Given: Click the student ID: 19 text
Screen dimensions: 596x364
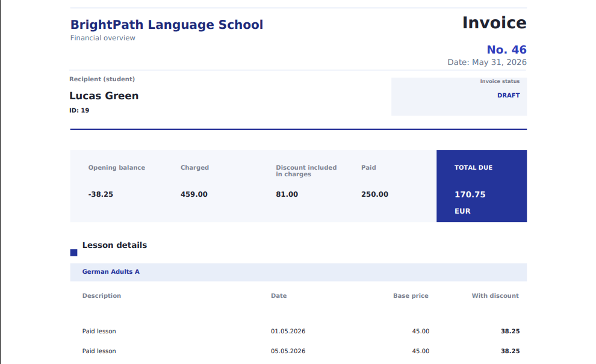Looking at the screenshot, I should point(79,111).
